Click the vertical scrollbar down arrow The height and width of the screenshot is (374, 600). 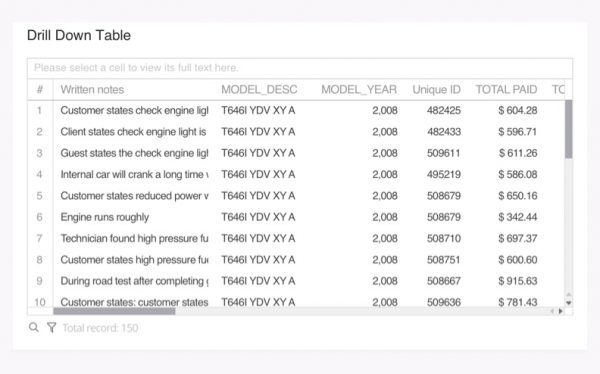pos(569,303)
